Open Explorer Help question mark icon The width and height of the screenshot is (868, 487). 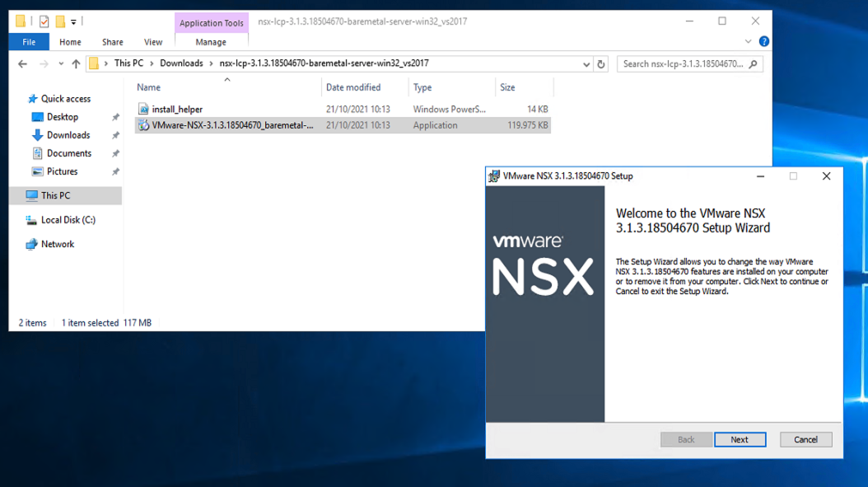(x=764, y=41)
